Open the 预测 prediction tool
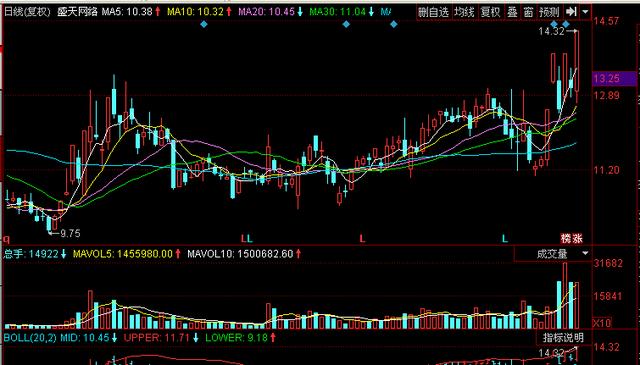Image resolution: width=640 pixels, height=365 pixels. 549,12
